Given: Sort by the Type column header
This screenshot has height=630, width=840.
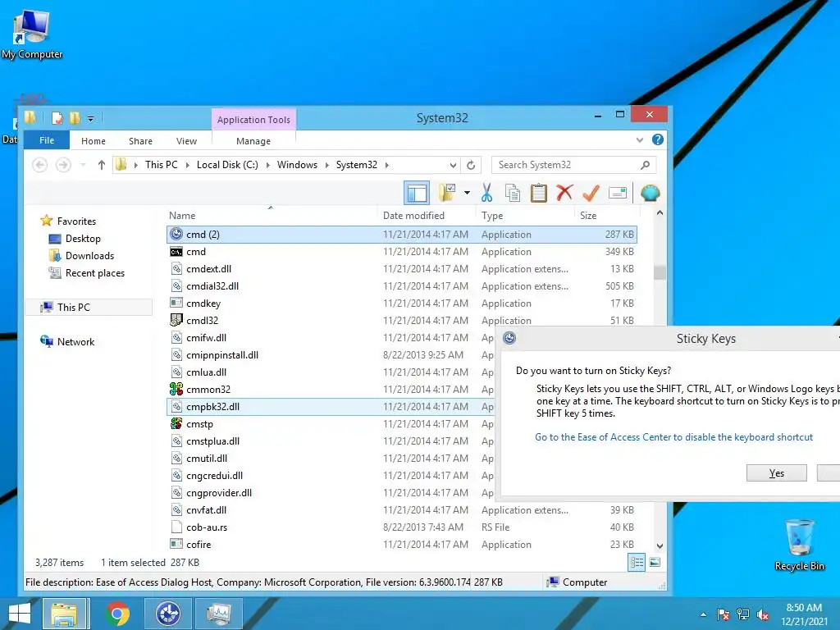Looking at the screenshot, I should (x=525, y=216).
